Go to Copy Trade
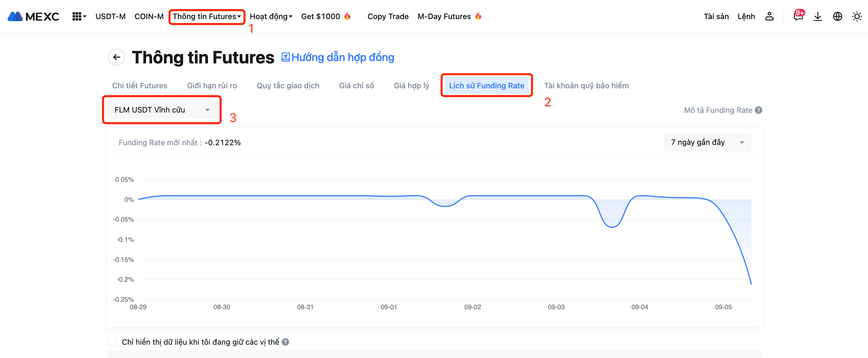 [388, 16]
